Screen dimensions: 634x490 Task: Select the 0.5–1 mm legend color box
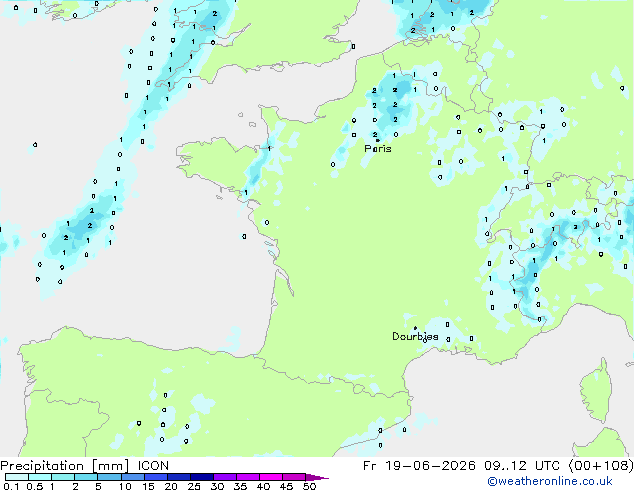tap(40, 477)
